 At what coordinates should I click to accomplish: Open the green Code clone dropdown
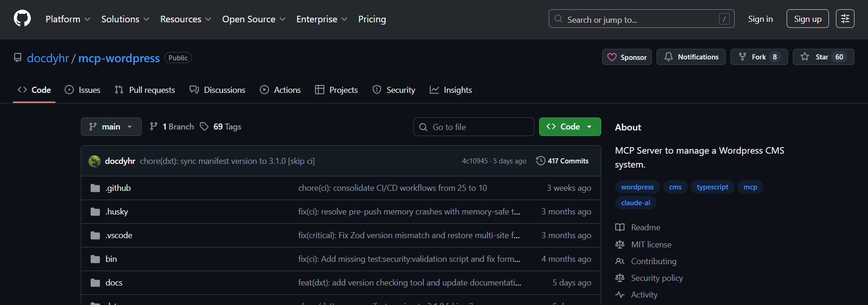pos(570,127)
